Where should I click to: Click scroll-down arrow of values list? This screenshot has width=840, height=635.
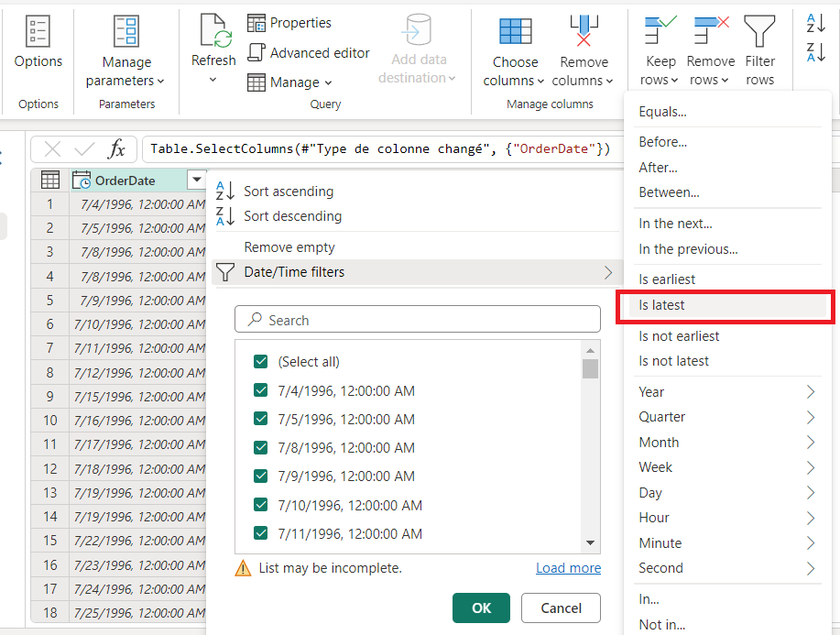pos(590,542)
